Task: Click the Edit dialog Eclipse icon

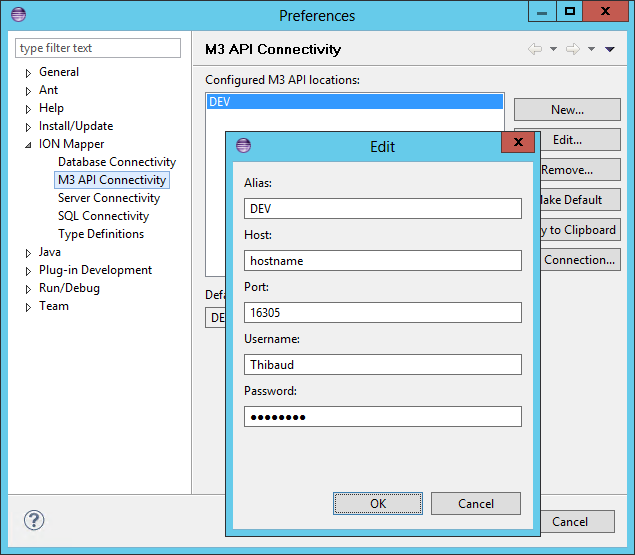Action: point(243,146)
